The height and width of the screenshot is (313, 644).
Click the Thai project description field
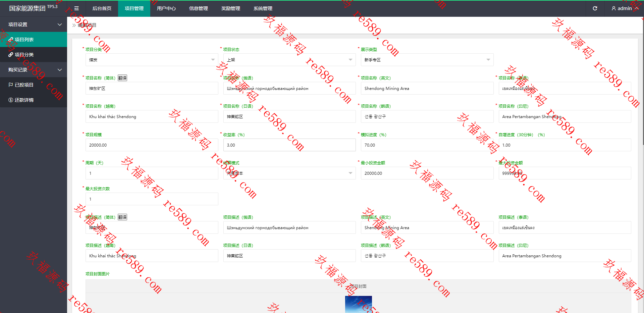click(x=565, y=227)
